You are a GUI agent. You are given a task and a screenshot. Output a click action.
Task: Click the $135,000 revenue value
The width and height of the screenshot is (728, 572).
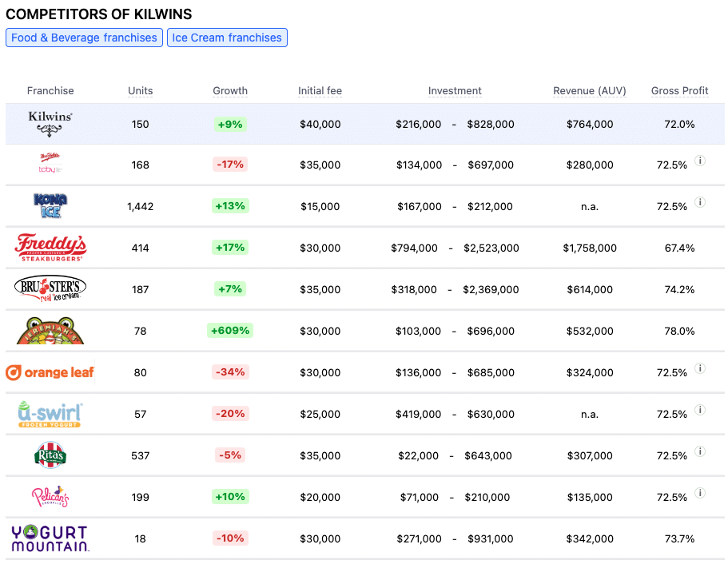point(590,497)
